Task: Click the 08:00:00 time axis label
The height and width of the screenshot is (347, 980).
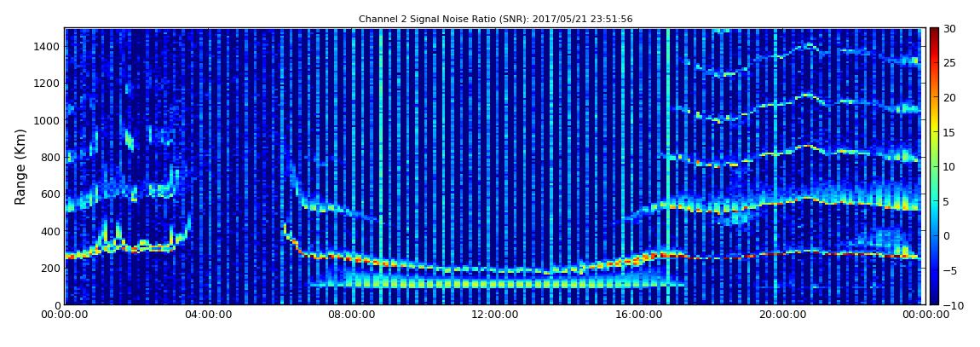Action: [x=350, y=315]
